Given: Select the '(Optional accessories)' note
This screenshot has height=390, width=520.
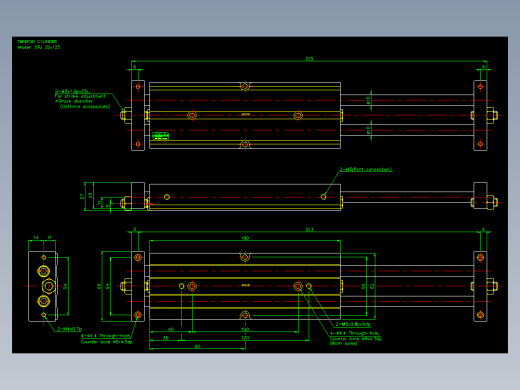Looking at the screenshot, I should [x=85, y=107].
